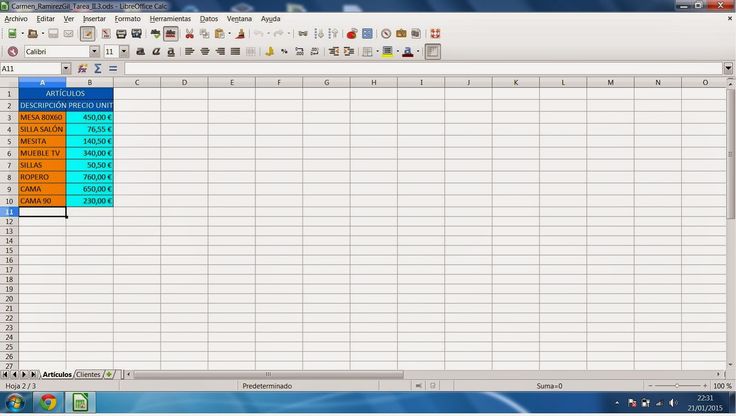Open the Archivo menu
This screenshot has height=416, width=736.
(x=16, y=19)
